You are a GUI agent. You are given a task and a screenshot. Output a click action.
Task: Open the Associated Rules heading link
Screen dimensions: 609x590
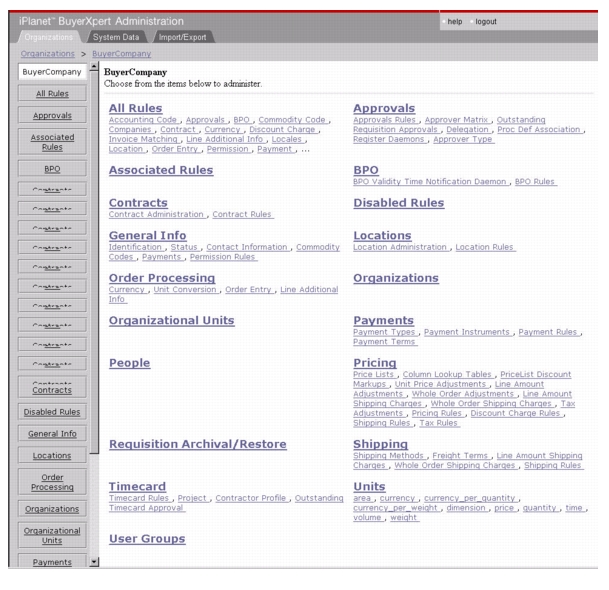(161, 170)
